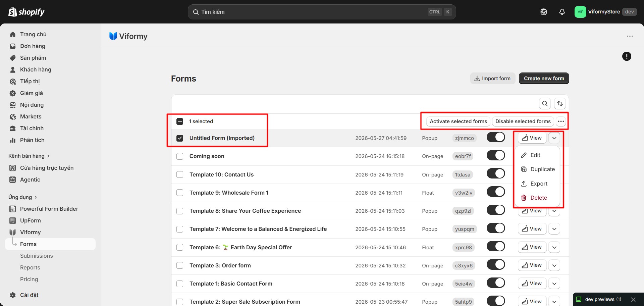Image resolution: width=644 pixels, height=306 pixels.
Task: Click the black exclamation alert icon
Action: click(x=627, y=56)
